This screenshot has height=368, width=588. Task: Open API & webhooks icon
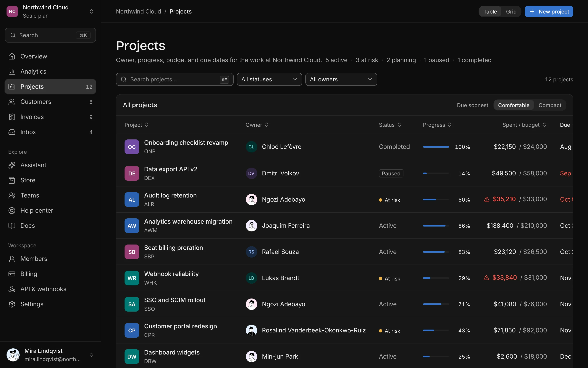[x=12, y=289]
